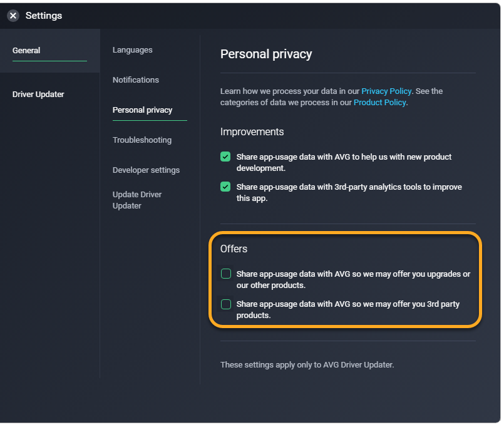This screenshot has height=427, width=504.
Task: Click the 'offer you upgrades' label text
Action: point(353,279)
